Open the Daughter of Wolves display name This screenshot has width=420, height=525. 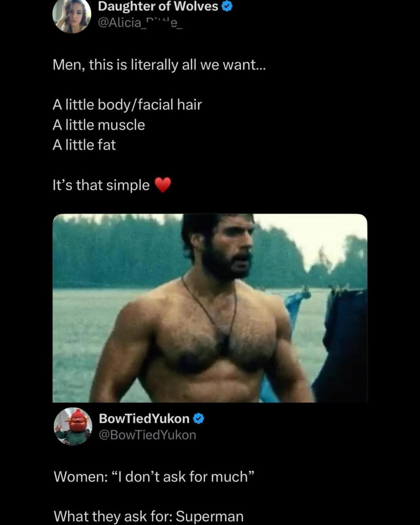(158, 6)
